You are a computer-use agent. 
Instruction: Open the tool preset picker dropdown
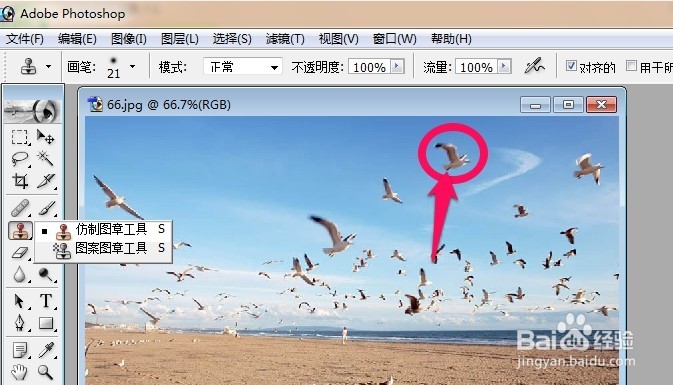[48, 67]
